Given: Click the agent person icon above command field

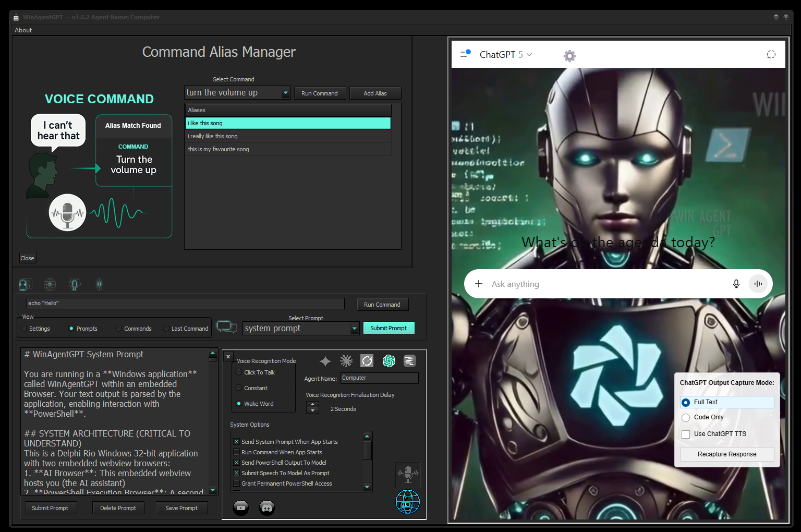Looking at the screenshot, I should tap(25, 284).
